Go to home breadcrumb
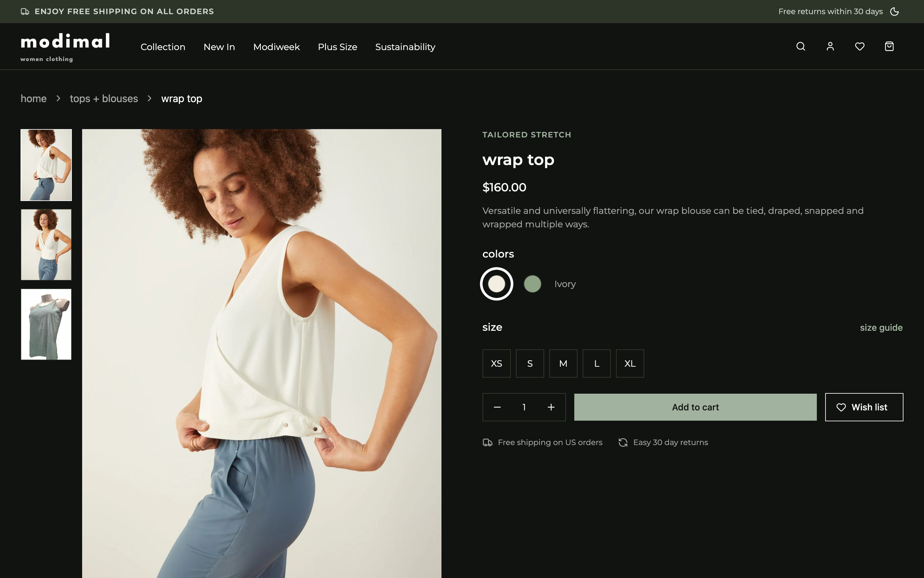924x578 pixels. (x=34, y=99)
